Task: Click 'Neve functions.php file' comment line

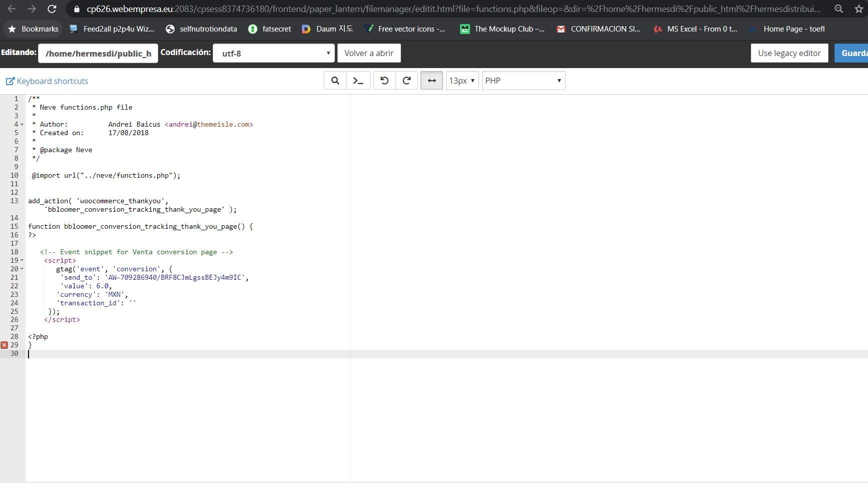Action: [82, 108]
